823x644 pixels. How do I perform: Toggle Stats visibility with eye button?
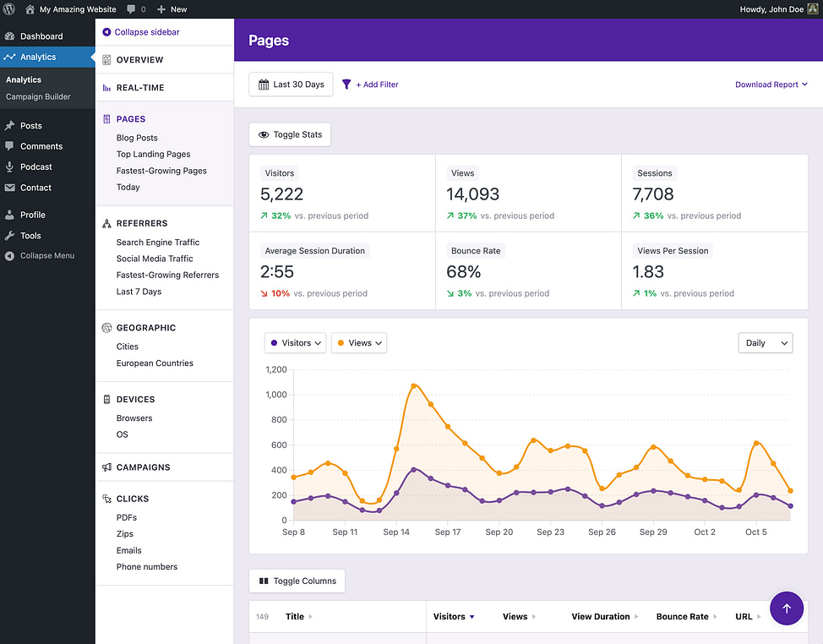pyautogui.click(x=290, y=134)
